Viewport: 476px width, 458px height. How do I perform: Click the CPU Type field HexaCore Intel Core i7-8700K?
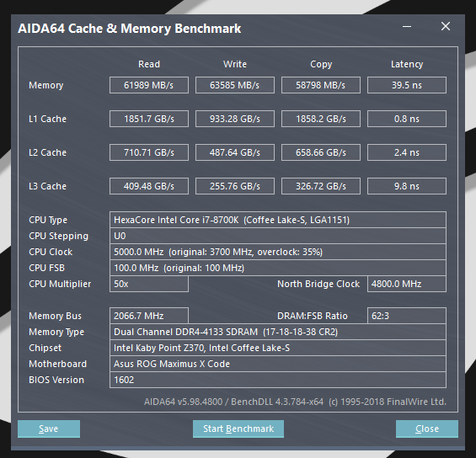coord(278,220)
